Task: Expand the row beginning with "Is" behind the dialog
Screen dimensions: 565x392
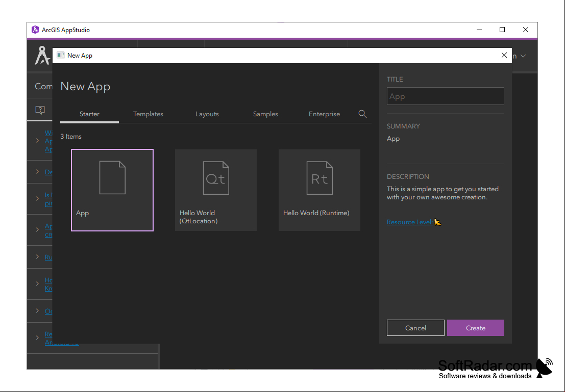Action: click(x=37, y=199)
